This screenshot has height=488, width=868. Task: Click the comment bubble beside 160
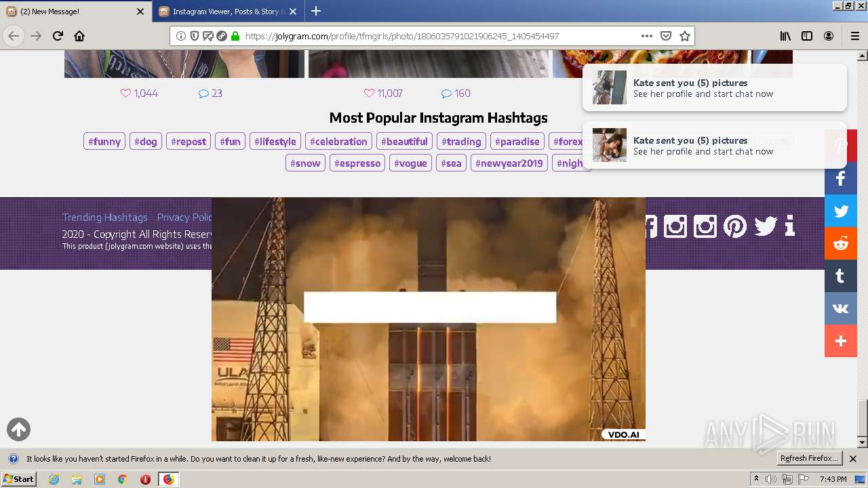point(446,94)
